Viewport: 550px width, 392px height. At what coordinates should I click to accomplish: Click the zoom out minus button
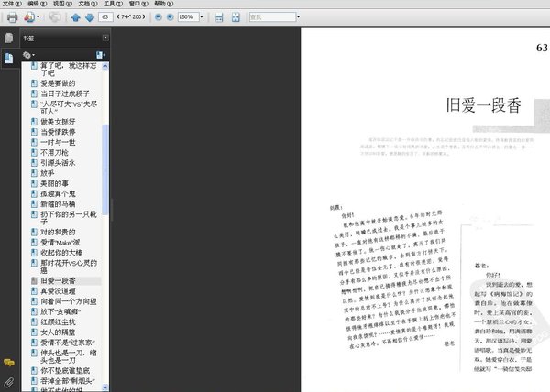coord(159,16)
